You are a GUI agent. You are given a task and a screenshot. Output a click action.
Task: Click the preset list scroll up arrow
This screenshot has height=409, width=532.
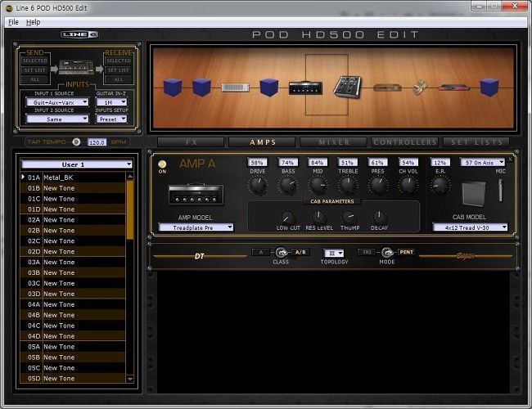click(130, 177)
